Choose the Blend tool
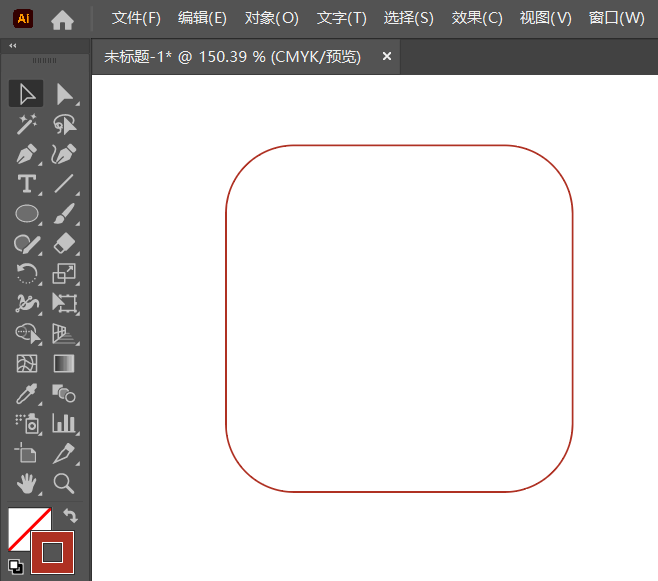Viewport: 658px width, 581px height. (x=64, y=393)
